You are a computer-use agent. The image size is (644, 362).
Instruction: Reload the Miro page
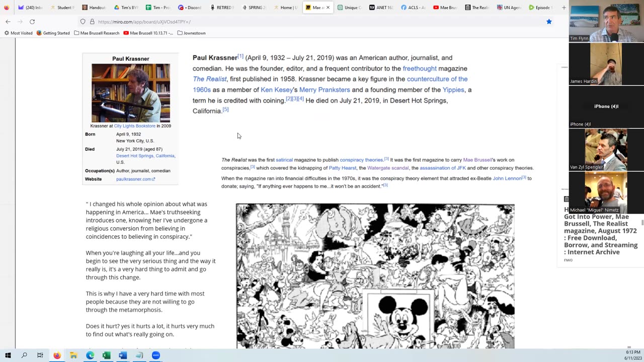coord(32,22)
